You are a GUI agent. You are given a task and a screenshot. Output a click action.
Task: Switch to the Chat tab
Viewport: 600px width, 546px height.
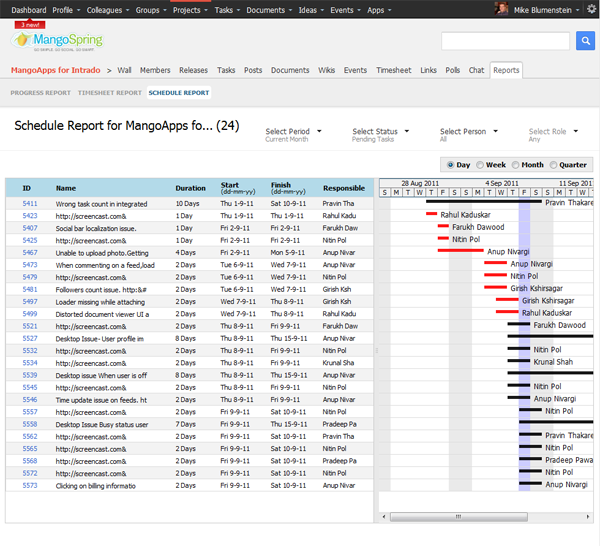coord(476,70)
